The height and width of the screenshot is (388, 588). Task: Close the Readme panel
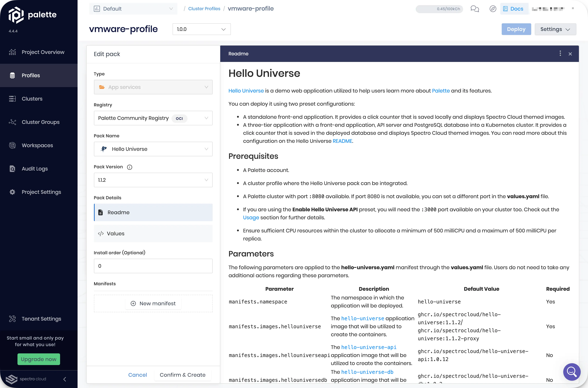coord(570,54)
